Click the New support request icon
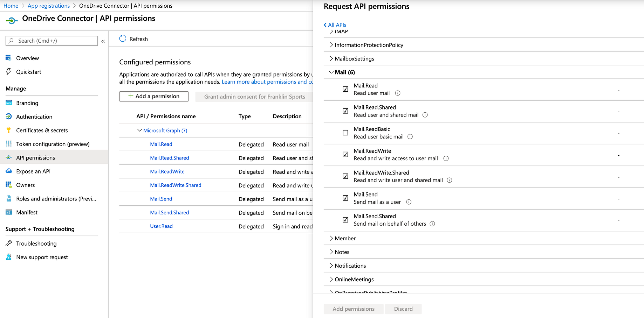 [8, 257]
